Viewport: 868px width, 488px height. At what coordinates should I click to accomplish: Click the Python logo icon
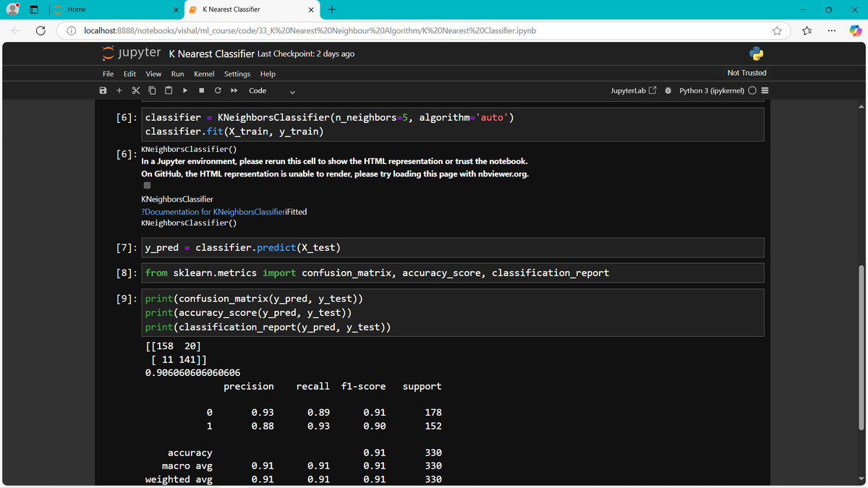[757, 53]
